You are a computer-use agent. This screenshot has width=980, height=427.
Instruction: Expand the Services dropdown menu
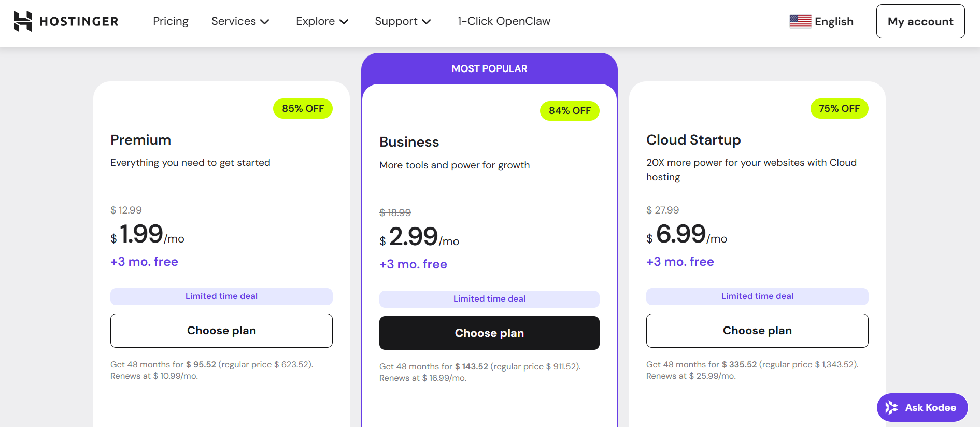coord(240,21)
